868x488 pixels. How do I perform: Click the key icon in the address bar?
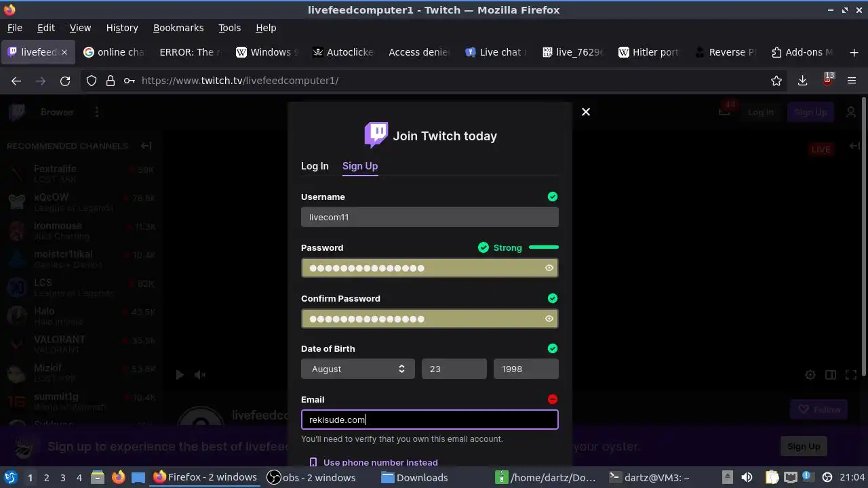click(129, 81)
